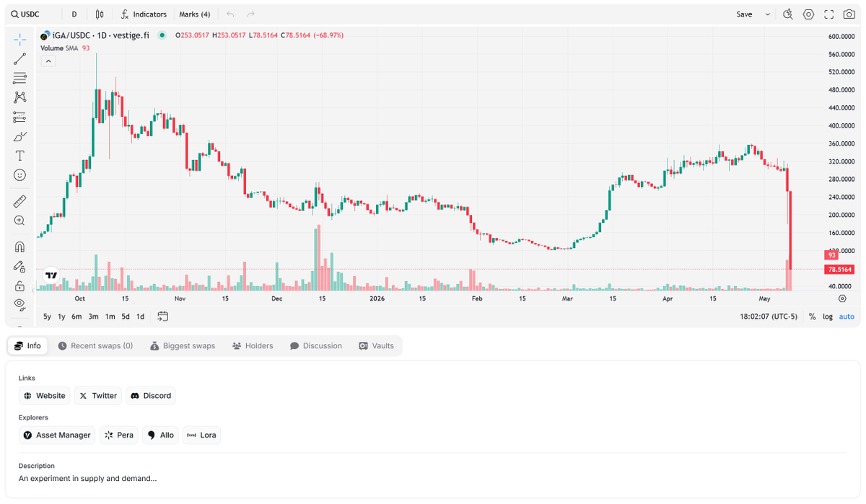Open the Indicators dialog

coord(144,14)
